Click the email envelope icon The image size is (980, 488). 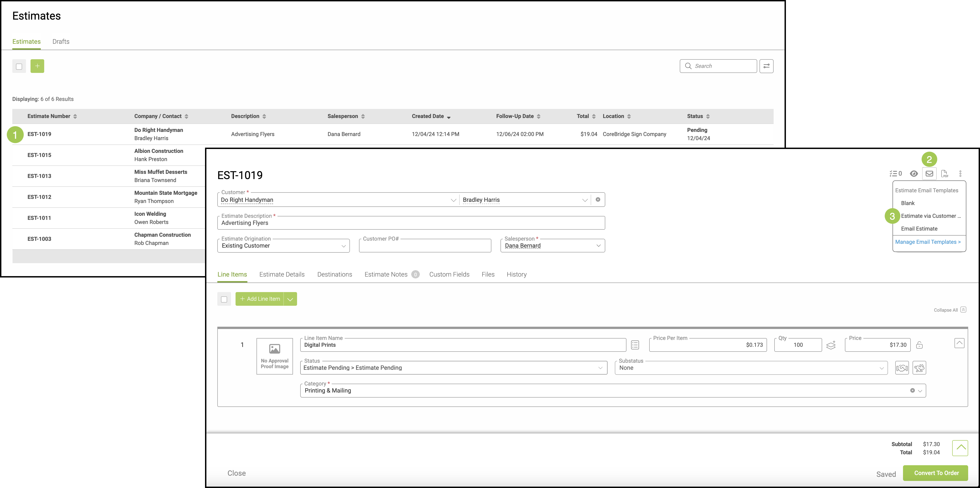(929, 173)
